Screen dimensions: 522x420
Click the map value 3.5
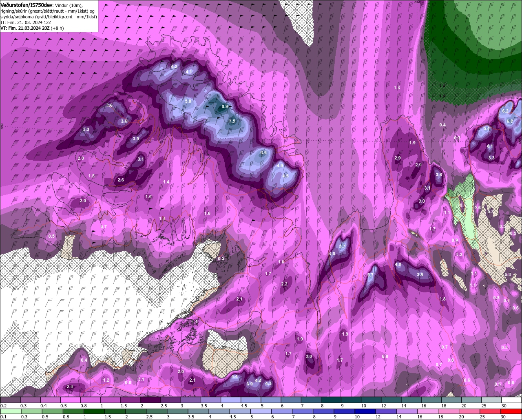(x=136, y=139)
